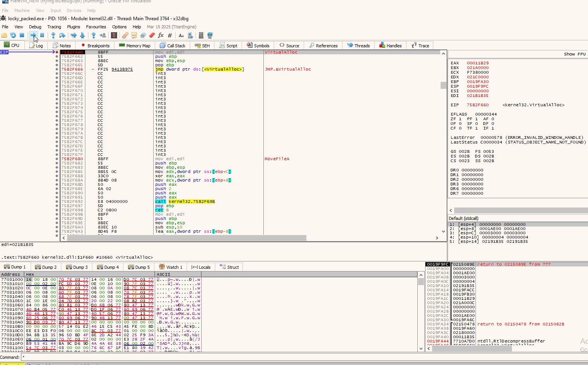Open the VirtualBox Machine menu

point(22,10)
